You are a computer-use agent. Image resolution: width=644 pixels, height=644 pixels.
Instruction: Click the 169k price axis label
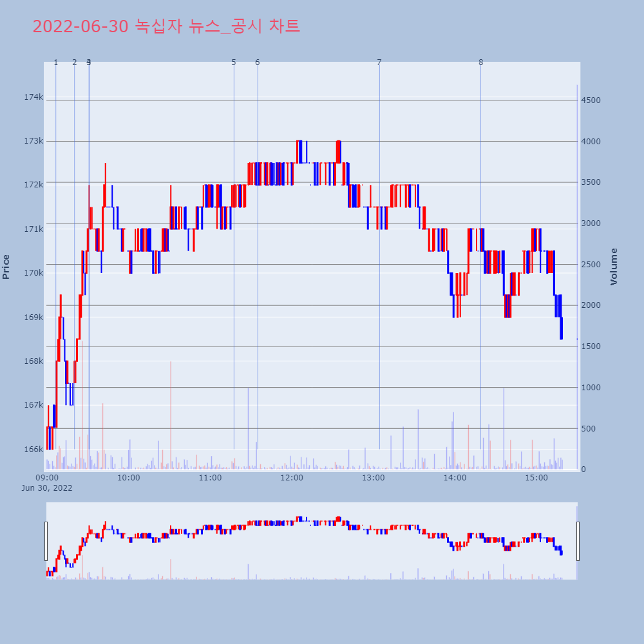click(33, 317)
